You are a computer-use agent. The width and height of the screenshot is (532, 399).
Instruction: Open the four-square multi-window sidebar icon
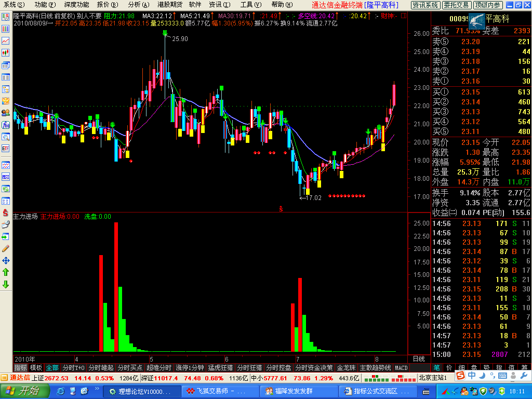tap(5, 201)
